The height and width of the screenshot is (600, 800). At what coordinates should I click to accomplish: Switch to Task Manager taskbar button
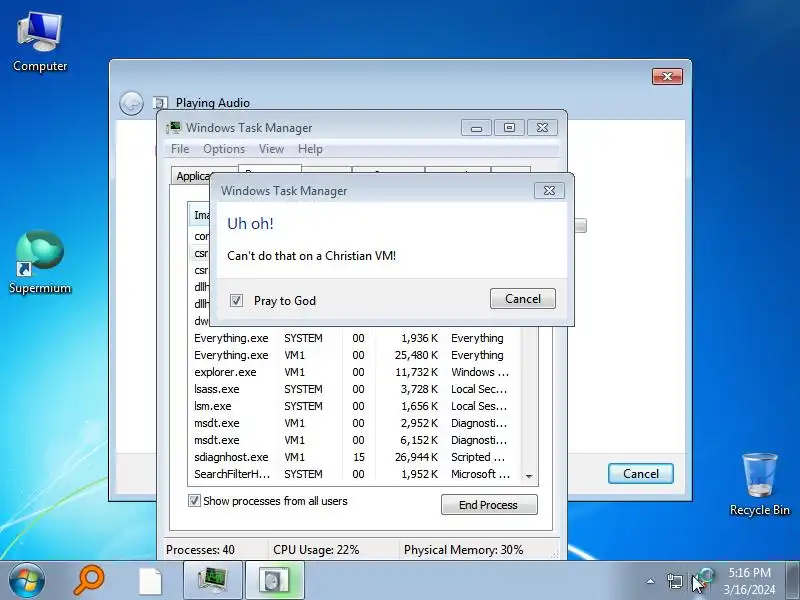coord(213,580)
